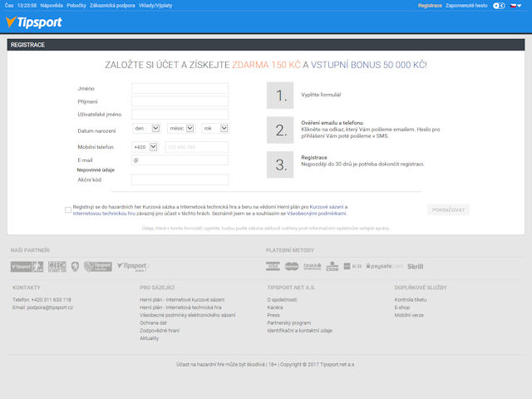The image size is (532, 399).
Task: Focus the Uživatelské jméno field
Action: (180, 115)
